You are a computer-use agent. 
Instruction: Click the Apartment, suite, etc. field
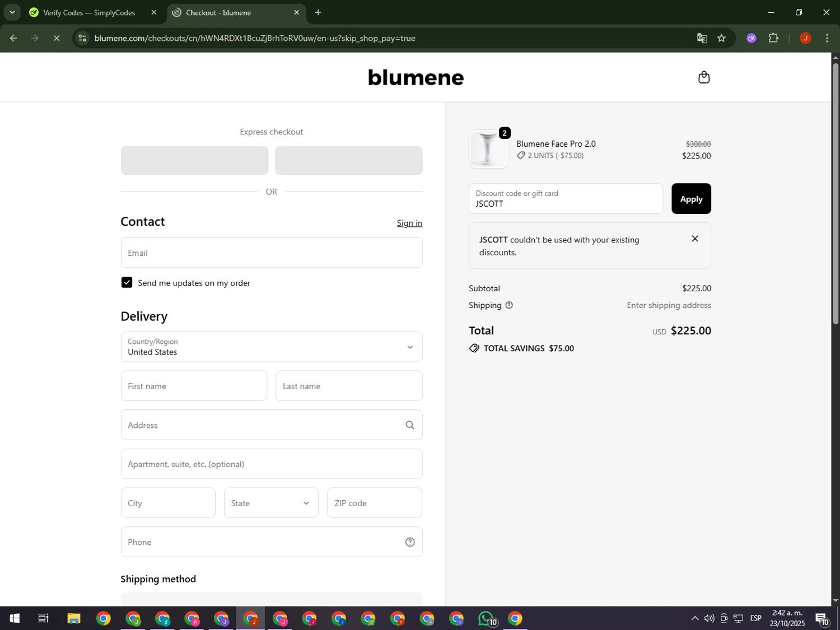pos(272,464)
